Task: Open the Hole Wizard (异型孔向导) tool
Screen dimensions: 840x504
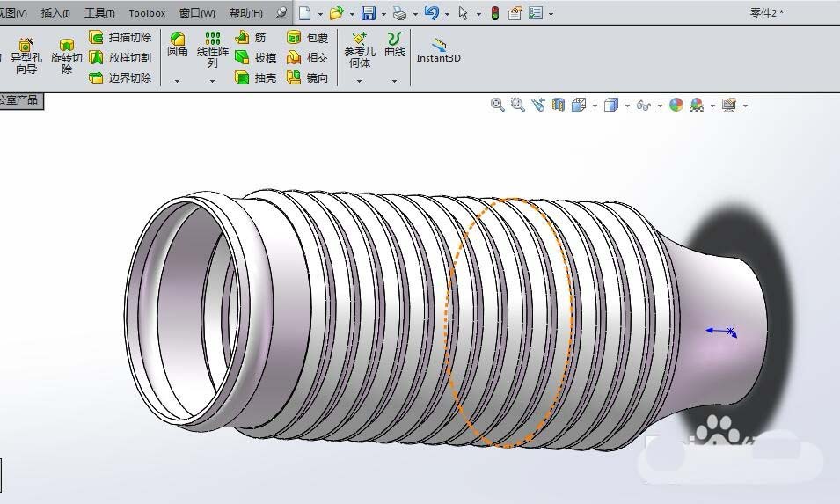Action: pyautogui.click(x=26, y=55)
